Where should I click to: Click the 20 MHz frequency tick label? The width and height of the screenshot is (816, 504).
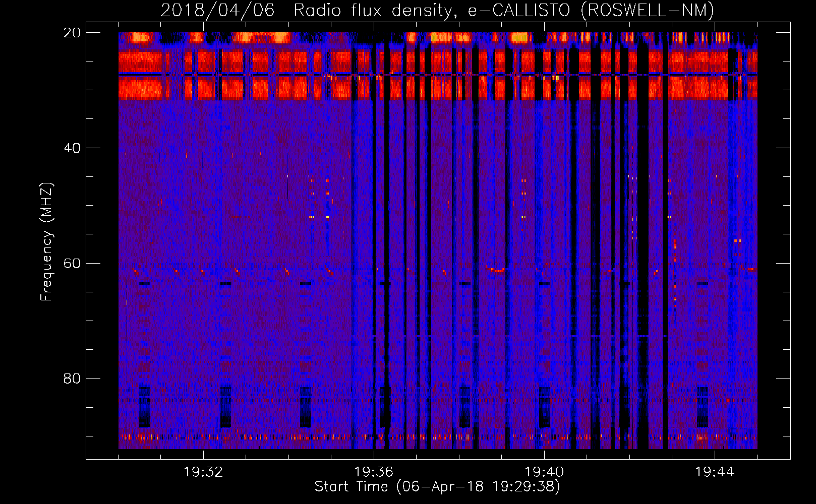pyautogui.click(x=72, y=33)
